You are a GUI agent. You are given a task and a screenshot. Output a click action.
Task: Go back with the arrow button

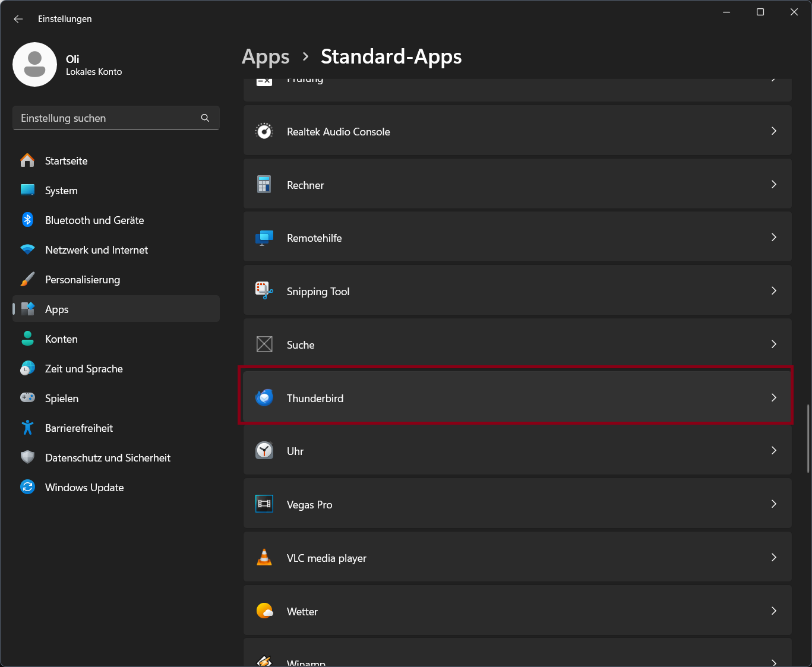[18, 19]
